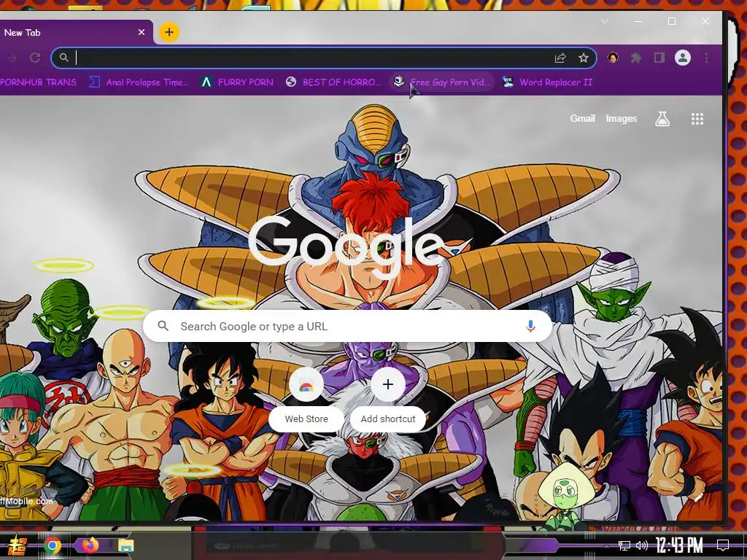The height and width of the screenshot is (560, 747).
Task: Open the Google apps grid
Action: 697,119
